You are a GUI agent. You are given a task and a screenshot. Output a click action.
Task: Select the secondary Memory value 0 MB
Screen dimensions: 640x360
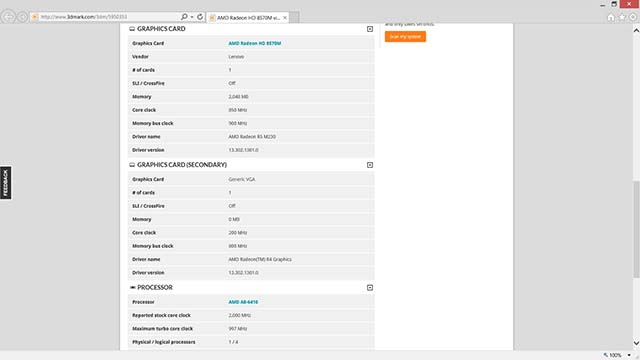tap(234, 220)
